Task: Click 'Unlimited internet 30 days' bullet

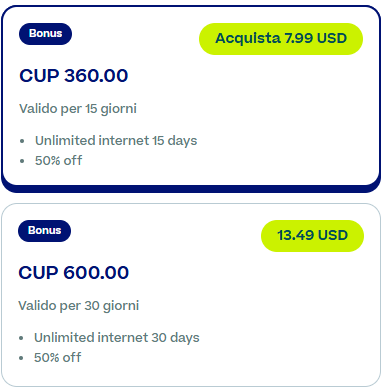Action: (117, 338)
